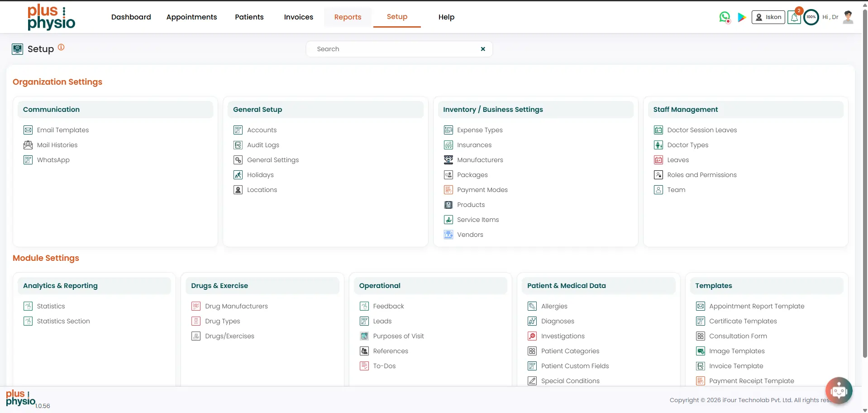Open Drug Manufacturers settings

point(236,306)
